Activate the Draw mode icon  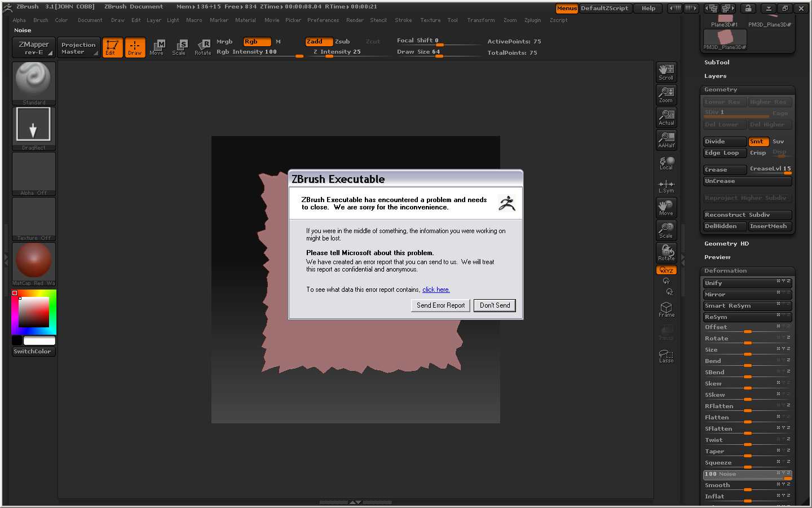tap(135, 47)
